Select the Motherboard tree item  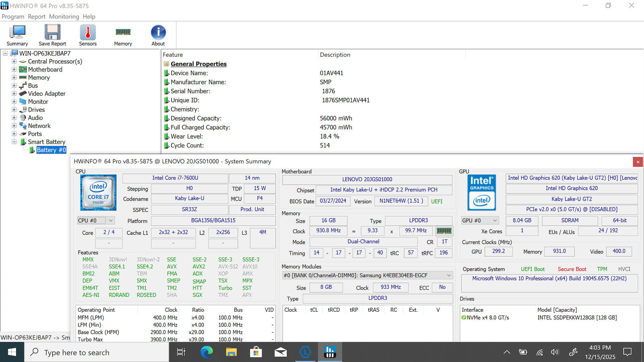45,70
